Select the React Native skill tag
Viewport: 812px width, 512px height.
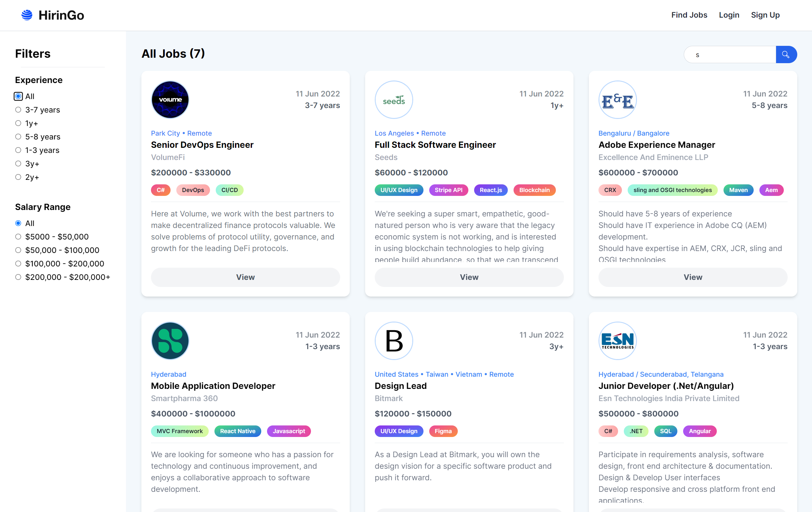tap(238, 431)
